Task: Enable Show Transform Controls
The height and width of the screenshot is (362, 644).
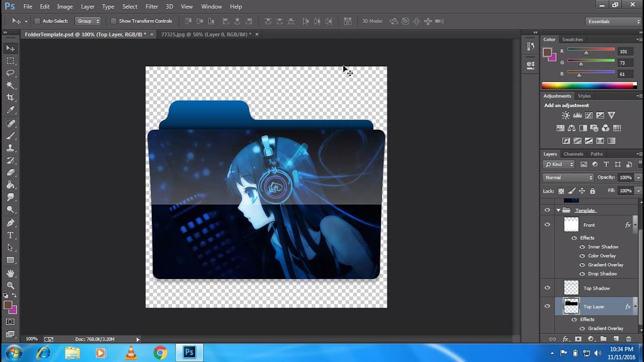Action: (114, 21)
